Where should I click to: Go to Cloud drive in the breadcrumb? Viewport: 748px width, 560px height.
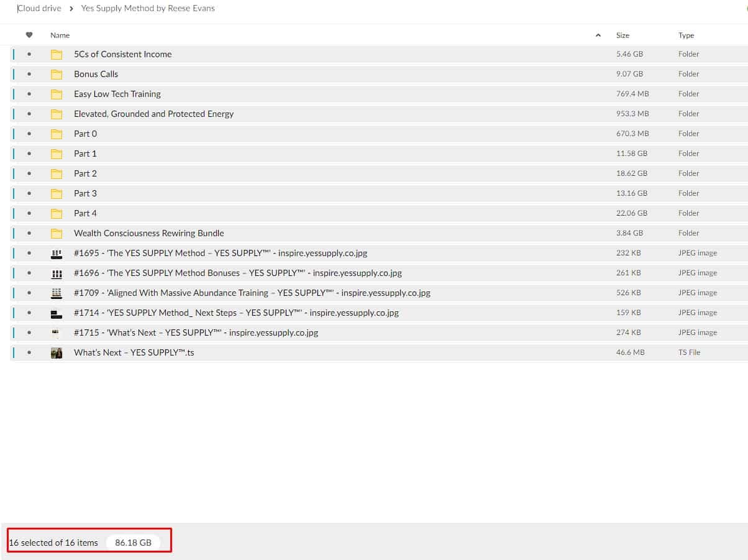tap(39, 9)
